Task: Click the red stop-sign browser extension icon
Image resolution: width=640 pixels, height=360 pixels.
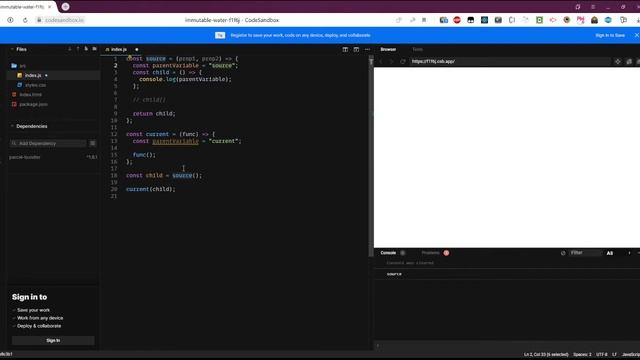Action: [457, 20]
